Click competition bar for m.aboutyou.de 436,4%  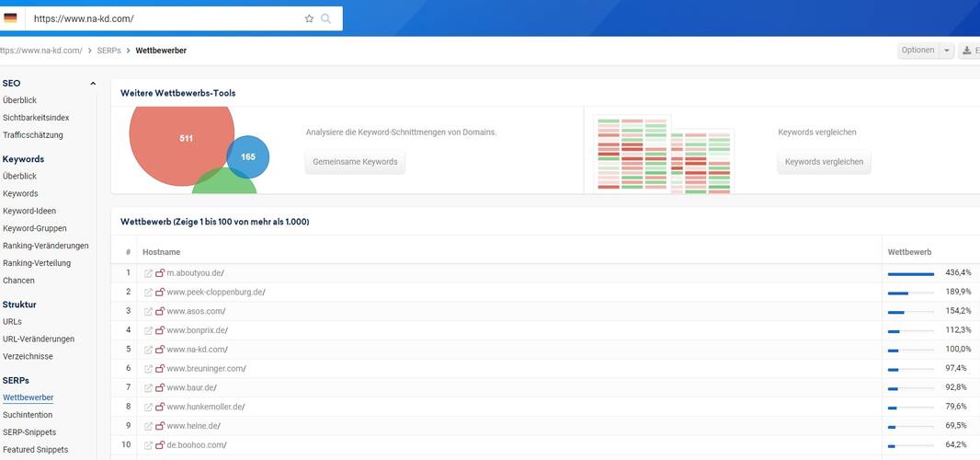pyautogui.click(x=911, y=274)
